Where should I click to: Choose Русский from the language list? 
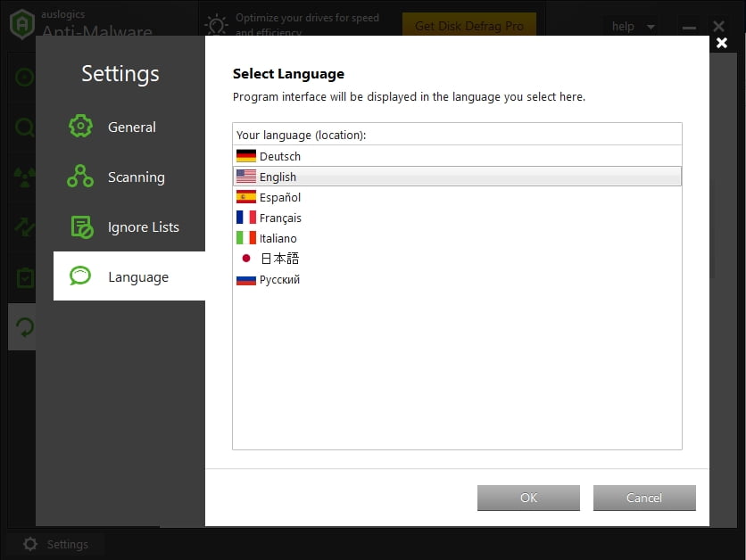tap(457, 279)
